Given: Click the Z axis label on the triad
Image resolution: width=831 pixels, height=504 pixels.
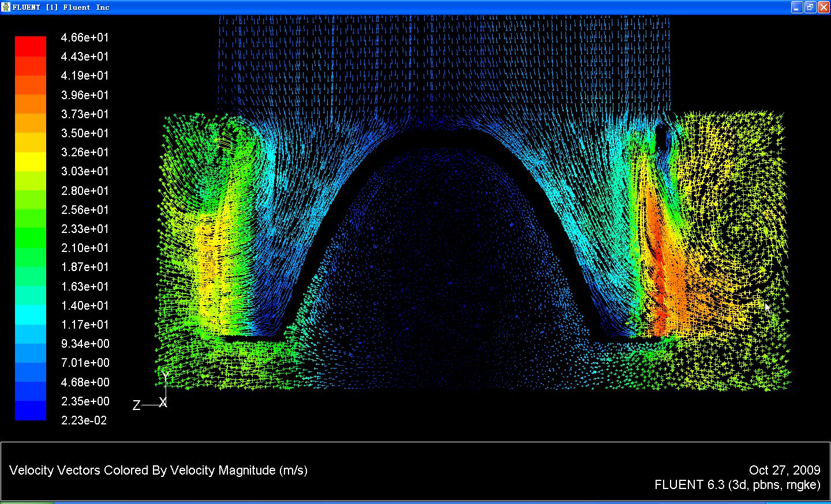Looking at the screenshot, I should tap(137, 405).
